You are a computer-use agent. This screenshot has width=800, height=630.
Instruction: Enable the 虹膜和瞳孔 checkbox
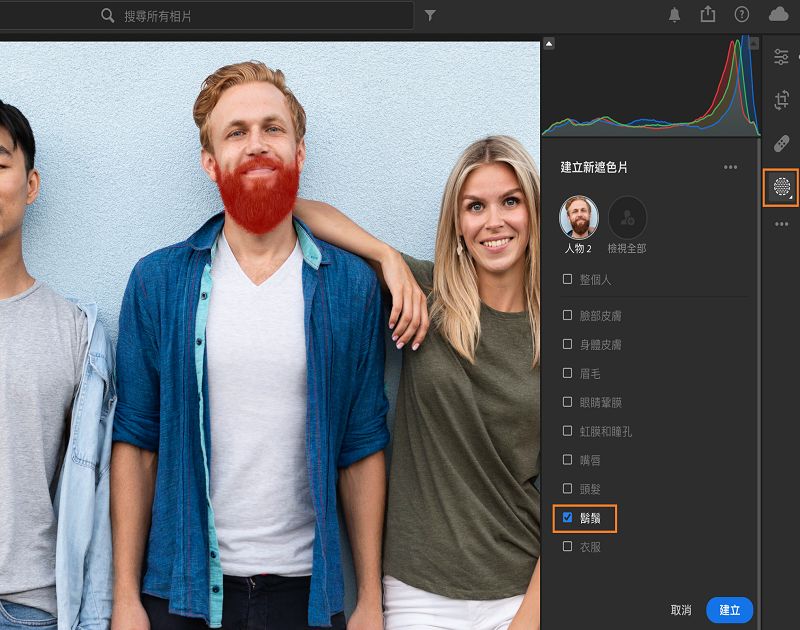(x=567, y=431)
